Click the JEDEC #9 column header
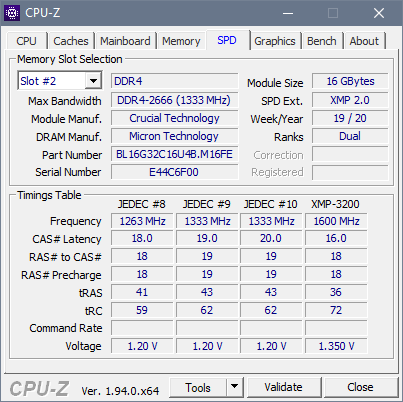Viewport: 403px width, 402px height. tap(207, 204)
